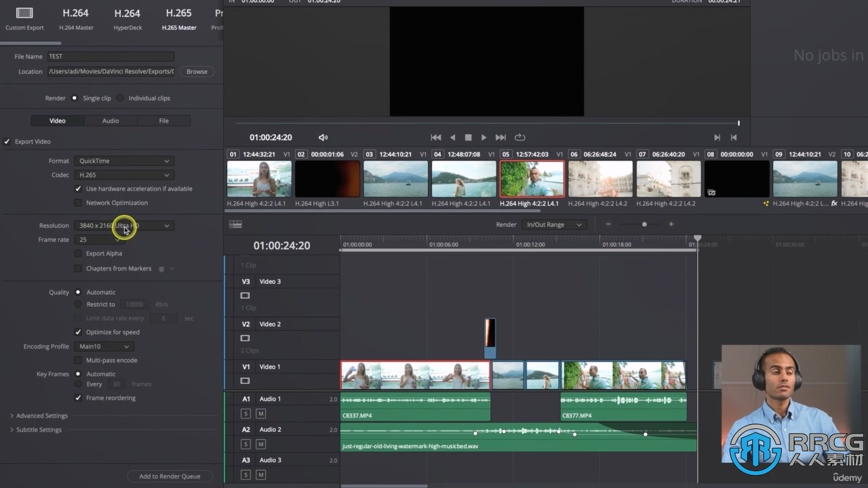Click the viewer volume speaker icon
This screenshot has width=868, height=488.
coord(323,138)
